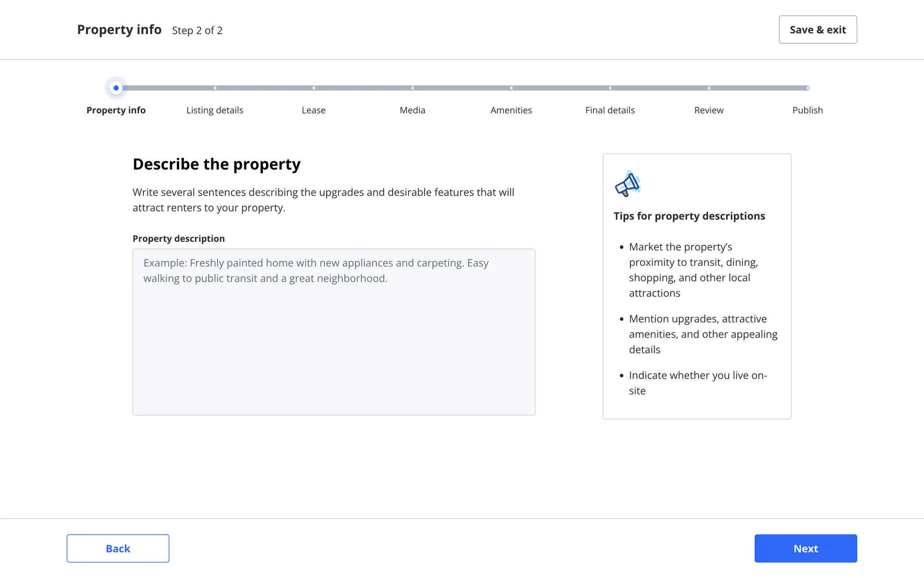Select the Listing details step label
The image size is (924, 578).
pos(215,110)
